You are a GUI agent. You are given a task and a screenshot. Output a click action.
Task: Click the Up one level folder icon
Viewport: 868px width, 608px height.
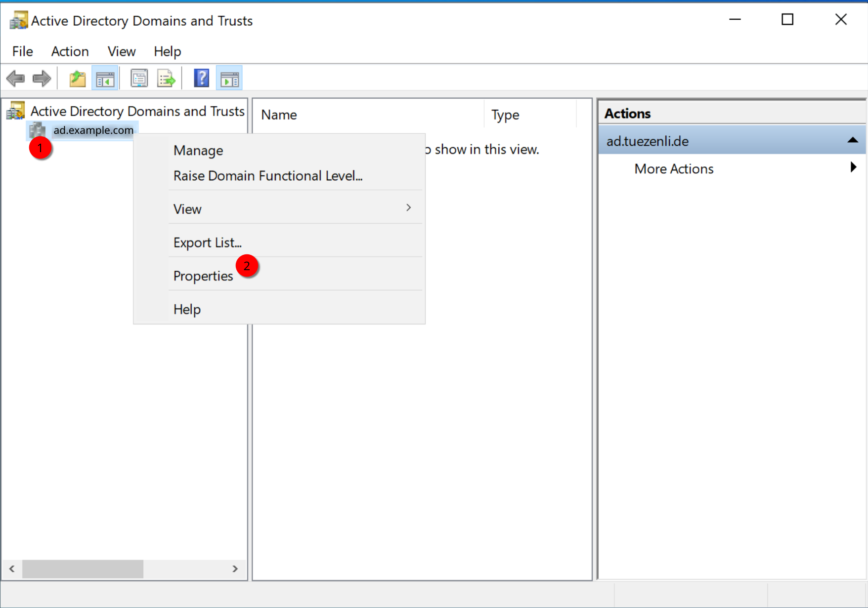pos(77,79)
